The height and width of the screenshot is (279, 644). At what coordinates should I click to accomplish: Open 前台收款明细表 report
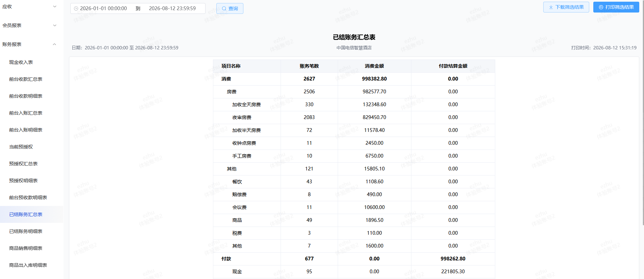coord(26,96)
